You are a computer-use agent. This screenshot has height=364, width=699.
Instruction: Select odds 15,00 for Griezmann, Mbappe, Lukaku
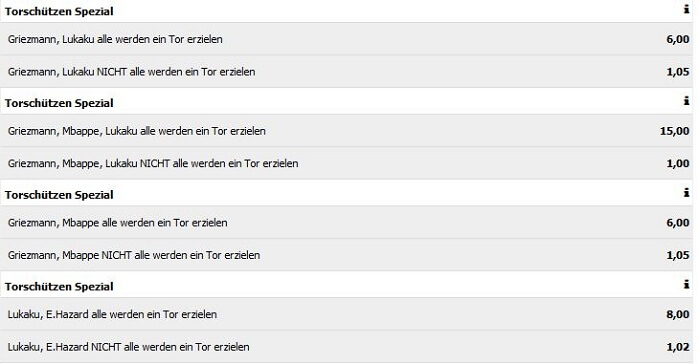[x=674, y=131]
